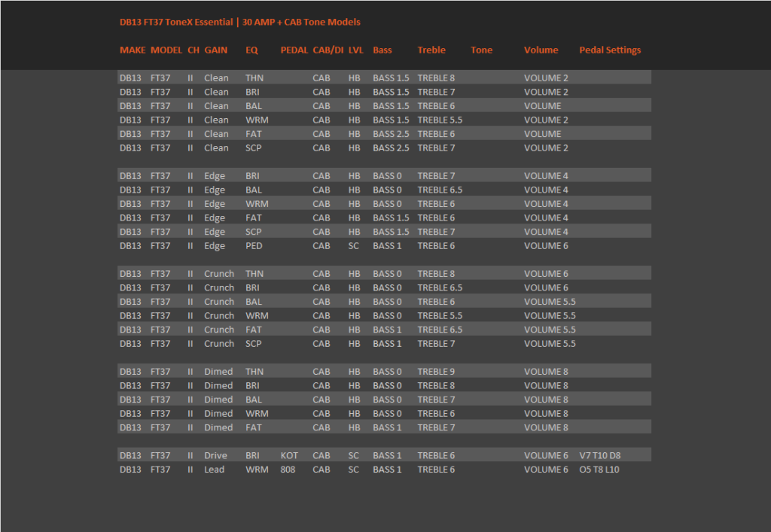
Task: Select BASS 1.5 in the Edge FAT row
Action: (391, 218)
